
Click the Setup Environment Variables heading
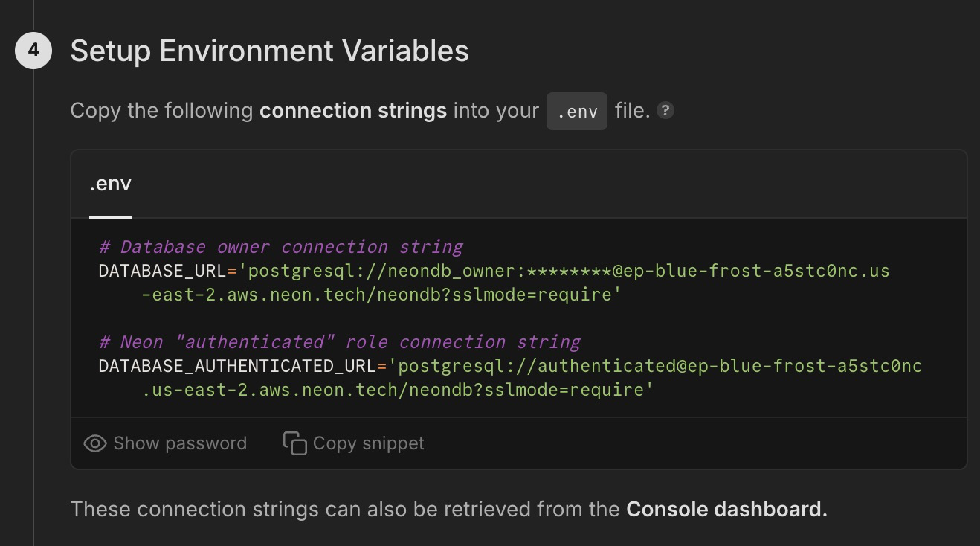pyautogui.click(x=269, y=51)
